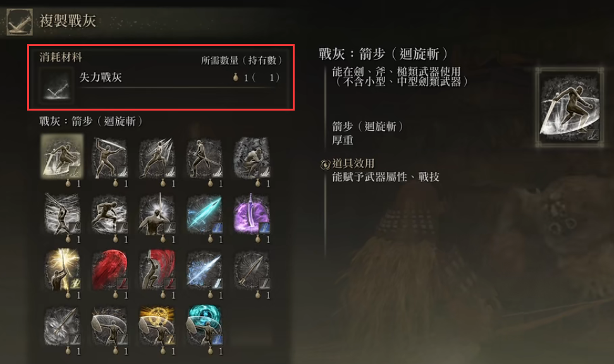614x364 pixels.
Task: Open the large 箭步 ash preview thumbnail
Action: click(569, 107)
